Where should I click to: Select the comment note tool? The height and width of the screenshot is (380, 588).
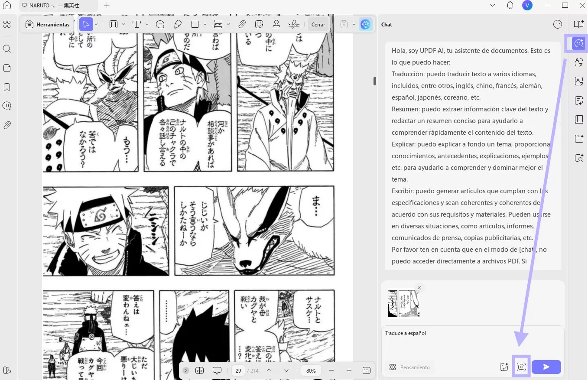pyautogui.click(x=160, y=24)
